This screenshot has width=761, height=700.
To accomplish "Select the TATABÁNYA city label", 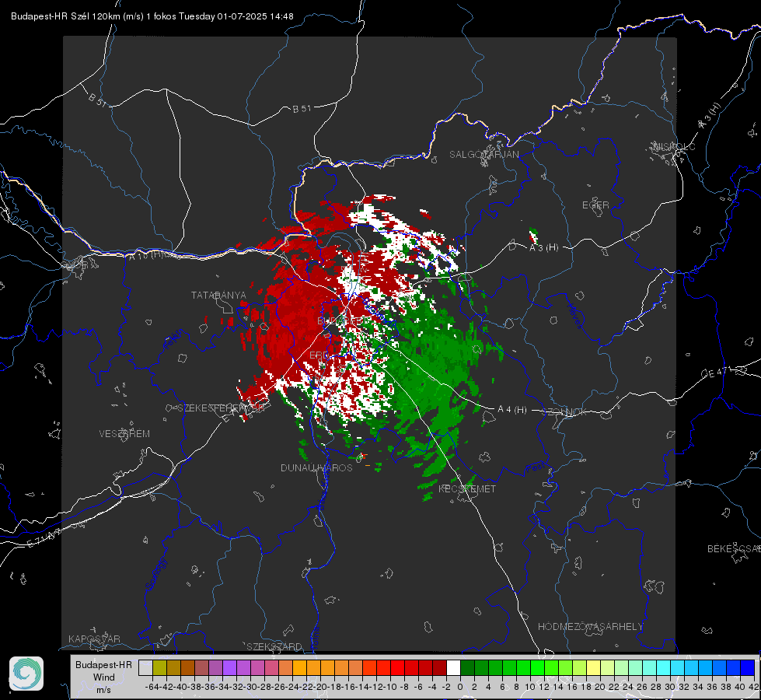I will [x=218, y=295].
